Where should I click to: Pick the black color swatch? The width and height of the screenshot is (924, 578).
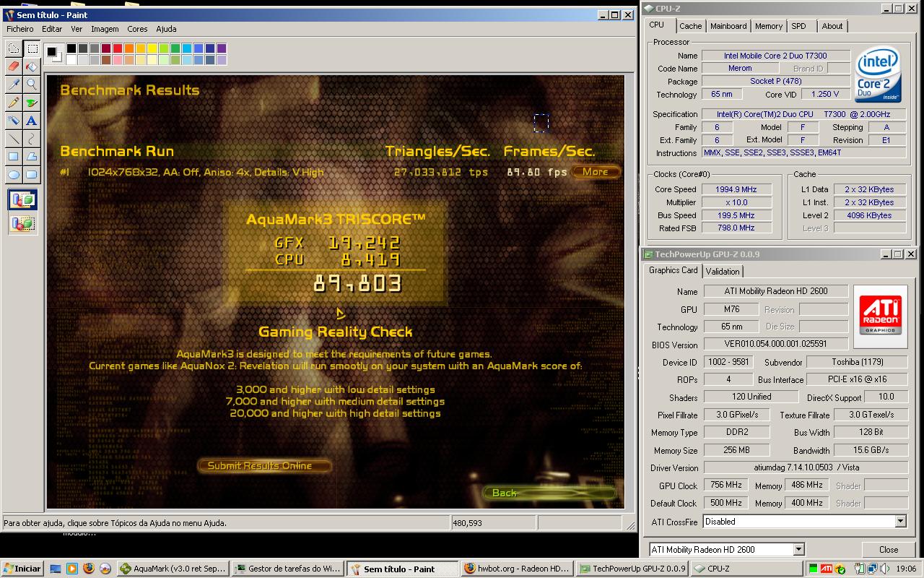tap(71, 48)
